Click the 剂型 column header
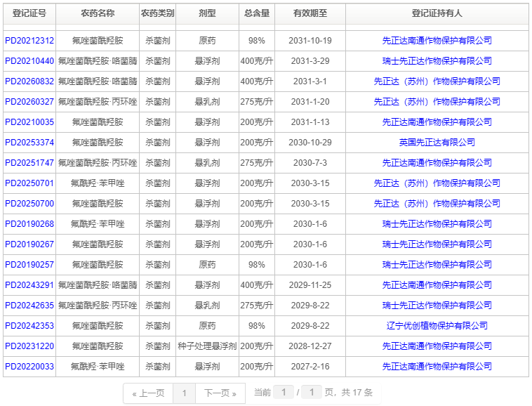This screenshot has height=406, width=532. (x=207, y=13)
